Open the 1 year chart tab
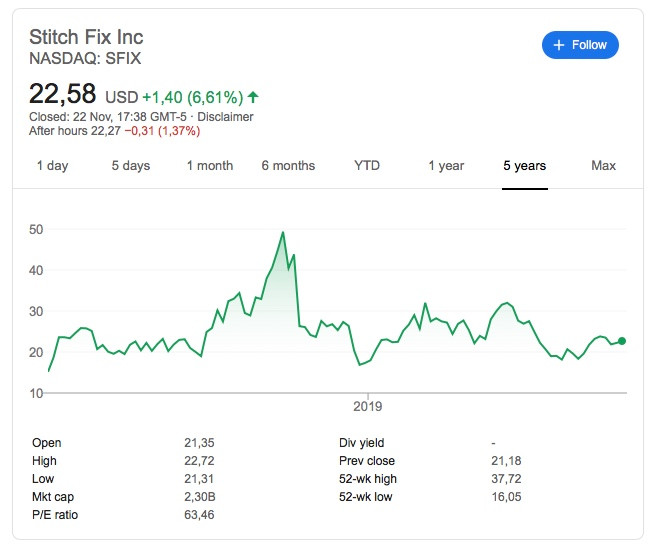This screenshot has height=548, width=654. coord(446,166)
